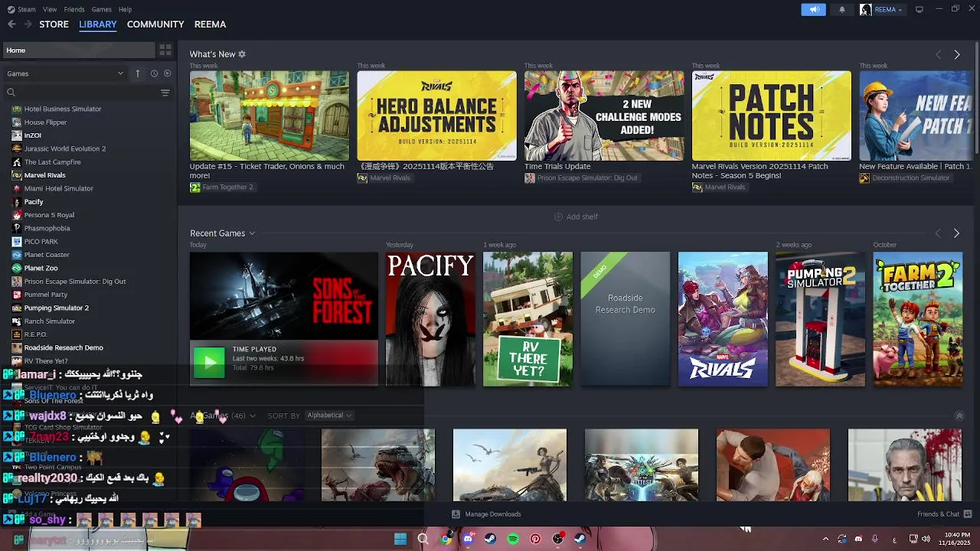Open the Help menu
Image resolution: width=980 pixels, height=551 pixels.
click(x=125, y=9)
